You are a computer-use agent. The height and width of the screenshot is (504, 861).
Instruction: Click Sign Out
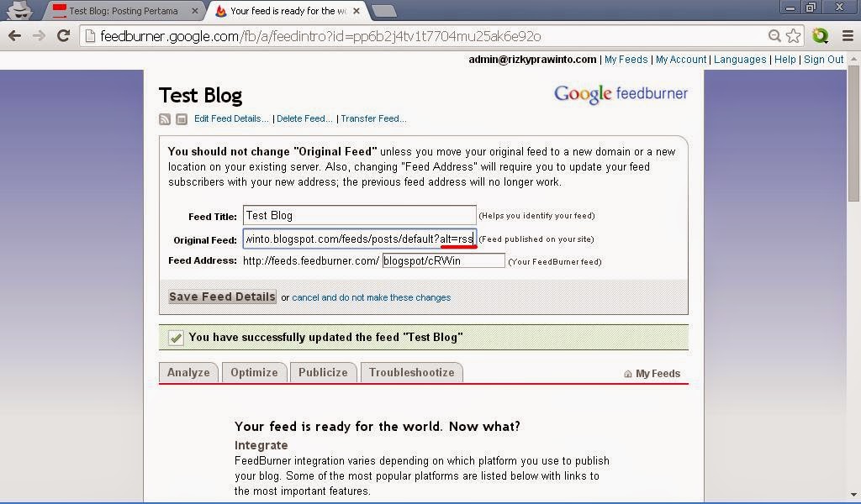click(x=823, y=60)
